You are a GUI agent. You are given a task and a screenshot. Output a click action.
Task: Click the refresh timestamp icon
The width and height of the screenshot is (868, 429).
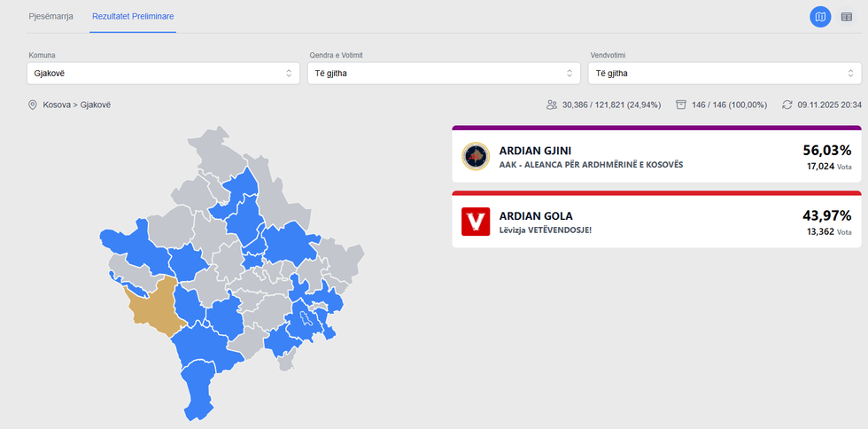click(787, 105)
